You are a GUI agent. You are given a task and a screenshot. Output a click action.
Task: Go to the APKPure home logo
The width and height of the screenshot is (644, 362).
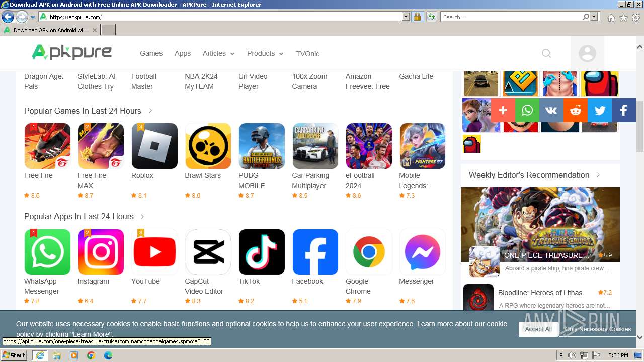(72, 52)
